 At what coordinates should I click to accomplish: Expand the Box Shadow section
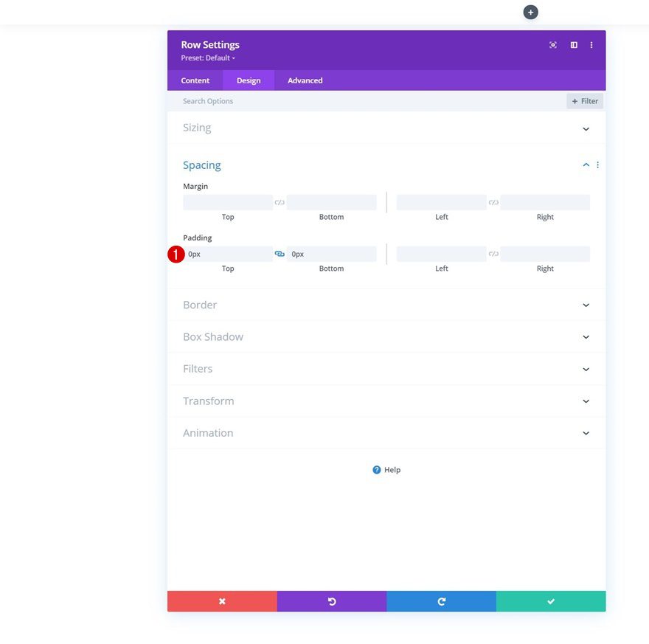coord(386,337)
